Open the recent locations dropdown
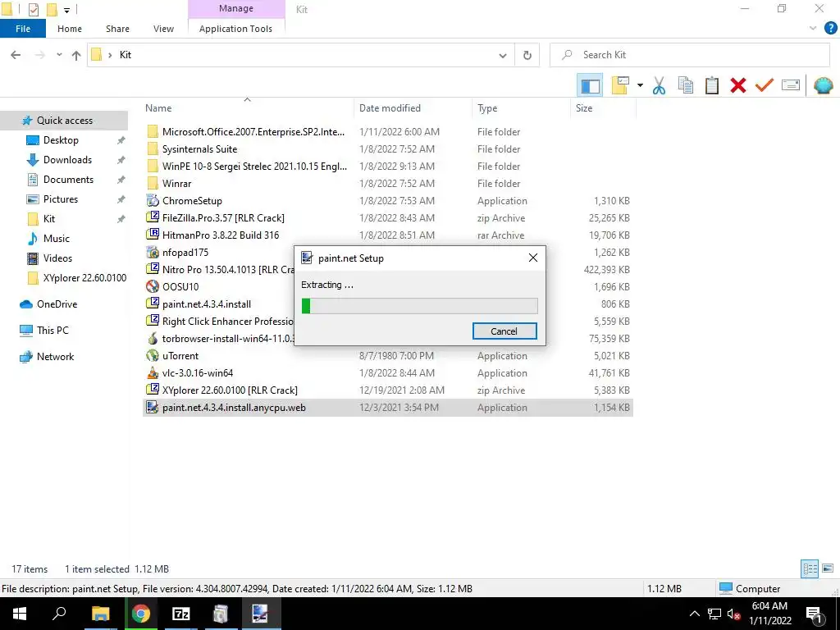This screenshot has width=840, height=630. tap(59, 55)
